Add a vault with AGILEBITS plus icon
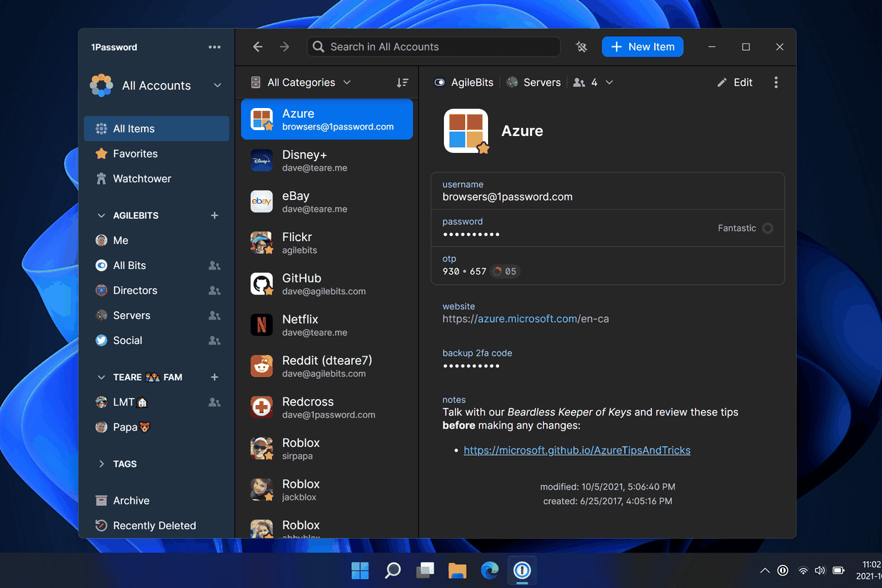Screen dimensions: 882x588 tap(215, 215)
